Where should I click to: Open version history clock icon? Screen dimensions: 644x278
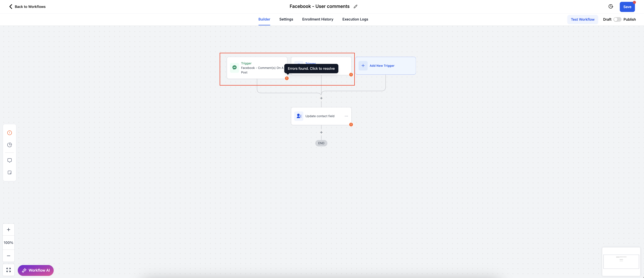click(x=611, y=7)
